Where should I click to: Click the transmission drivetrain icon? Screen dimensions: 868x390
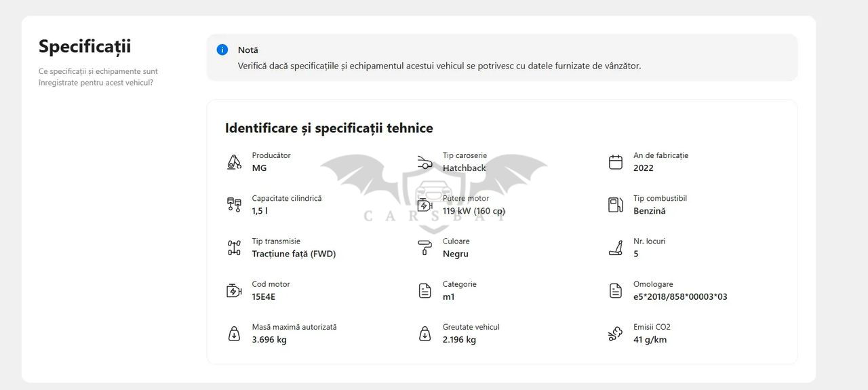click(234, 248)
